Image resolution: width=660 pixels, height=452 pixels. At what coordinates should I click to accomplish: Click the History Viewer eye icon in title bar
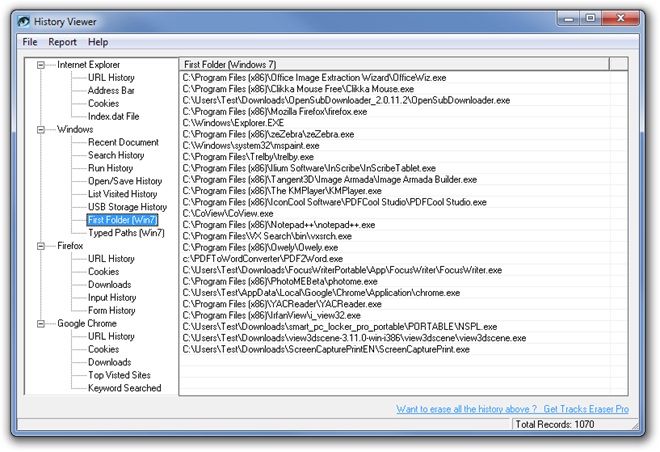[x=24, y=21]
